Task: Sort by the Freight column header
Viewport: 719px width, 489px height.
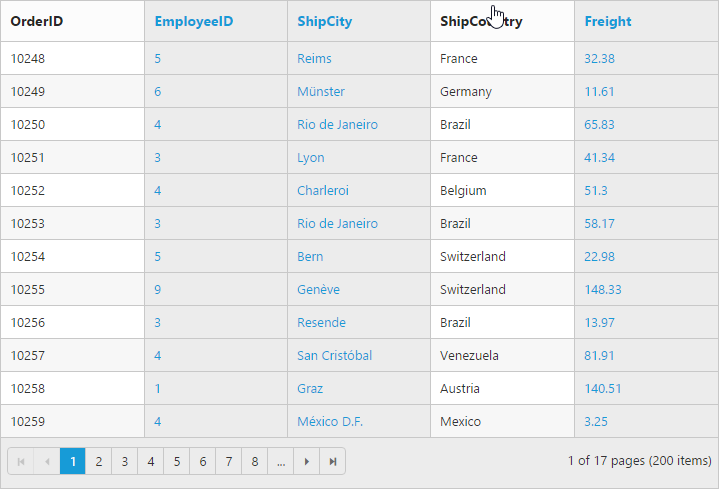Action: pyautogui.click(x=607, y=21)
